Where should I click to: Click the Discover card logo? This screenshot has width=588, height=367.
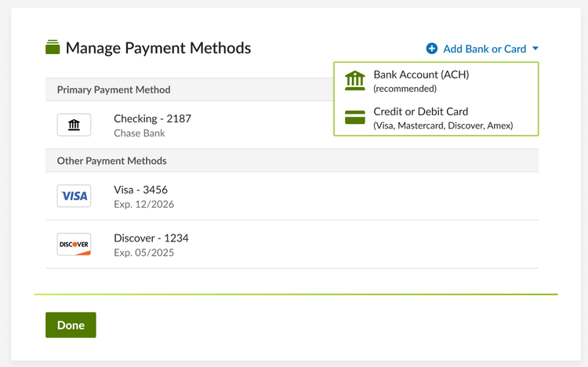(x=74, y=244)
